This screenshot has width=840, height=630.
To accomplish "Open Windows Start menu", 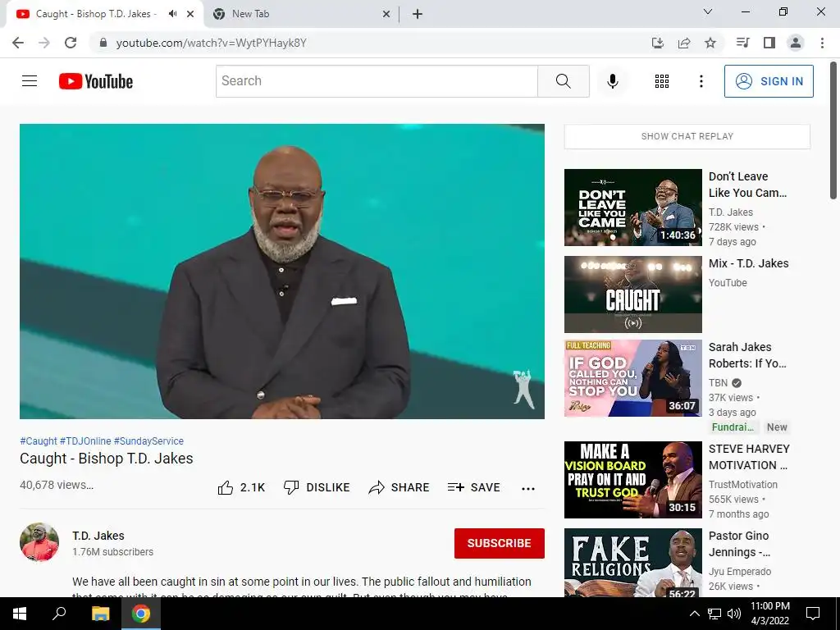I will [x=20, y=614].
